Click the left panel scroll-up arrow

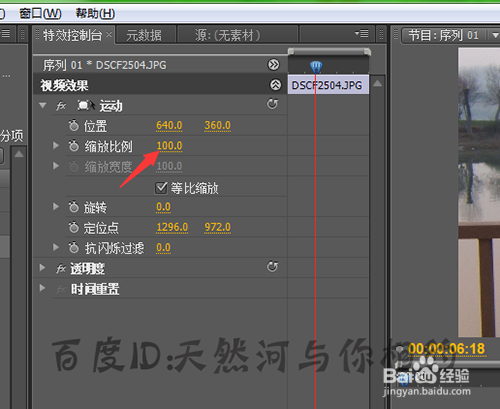[19, 154]
